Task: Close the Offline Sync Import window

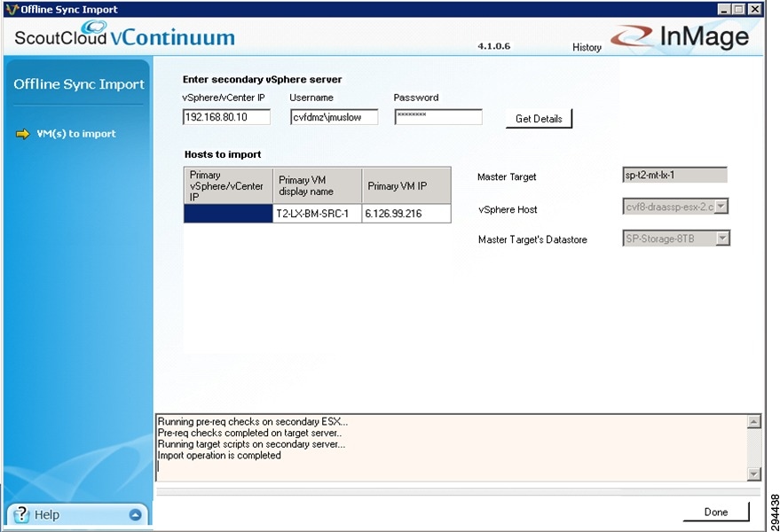Action: pos(755,9)
